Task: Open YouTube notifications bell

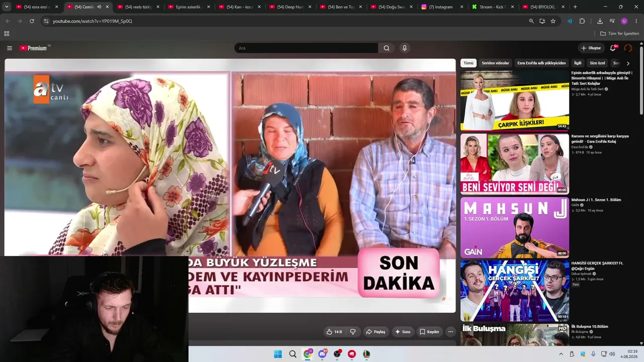Action: [x=613, y=48]
